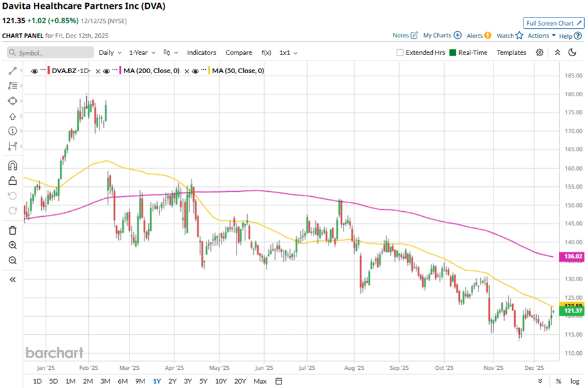
Task: Open the Daily interval dropdown
Action: (x=109, y=53)
